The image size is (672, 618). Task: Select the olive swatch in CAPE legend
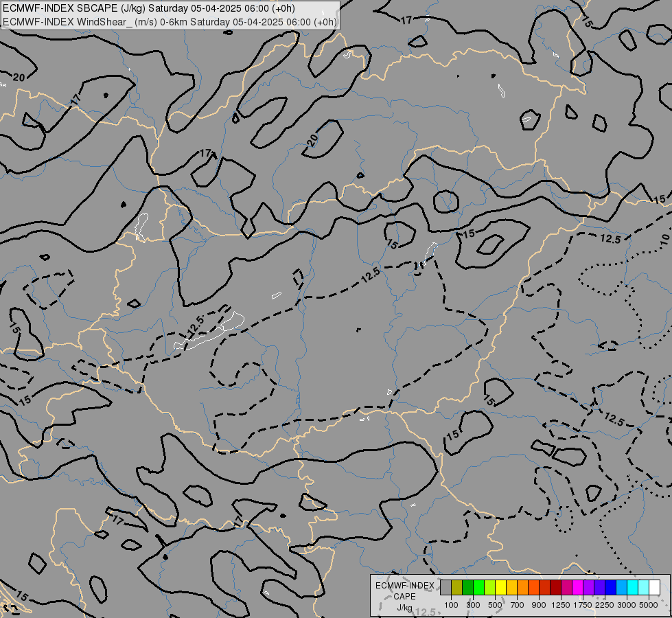(457, 587)
